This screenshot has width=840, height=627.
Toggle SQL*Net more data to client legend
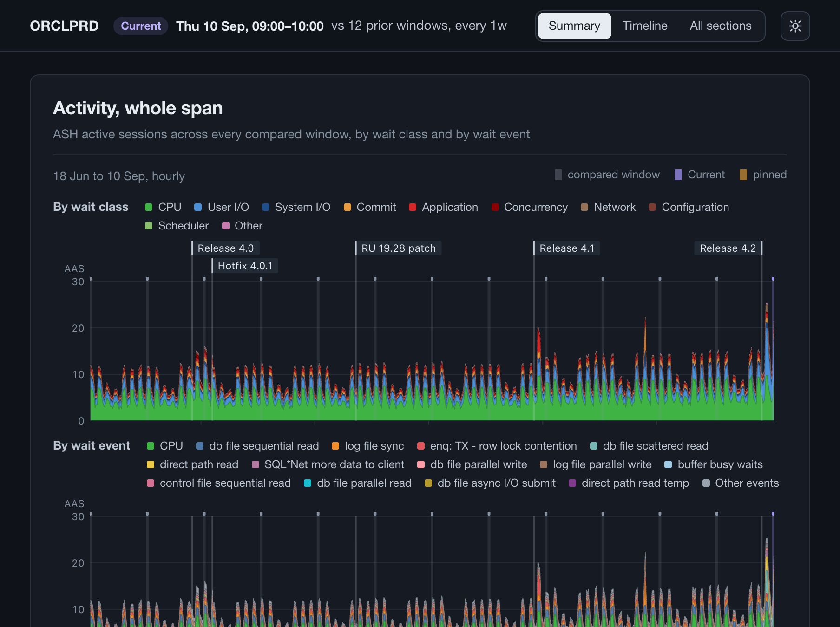point(328,464)
